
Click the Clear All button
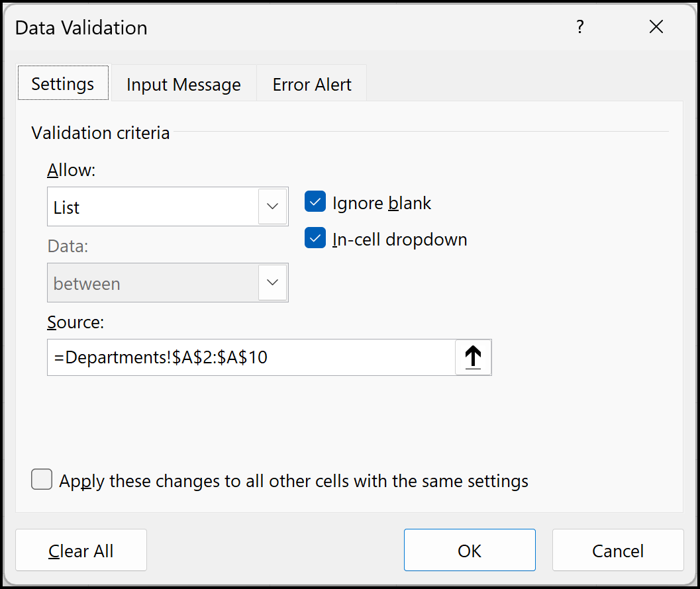81,550
